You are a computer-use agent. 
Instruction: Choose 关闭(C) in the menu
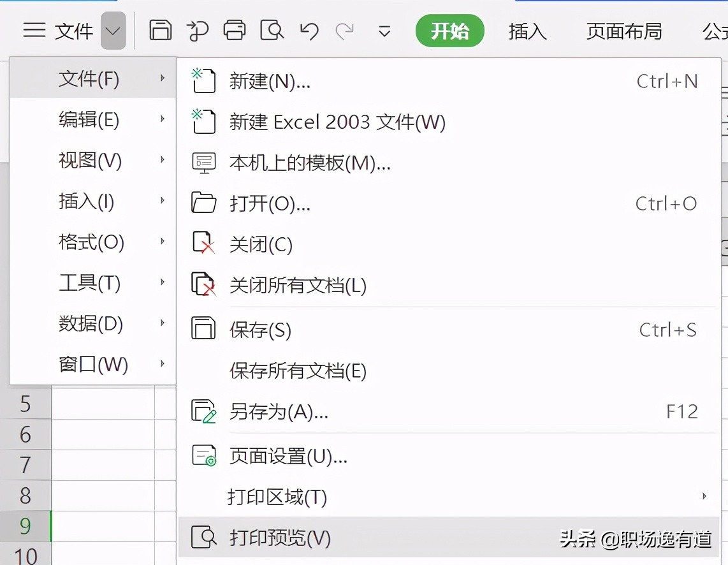[449, 245]
